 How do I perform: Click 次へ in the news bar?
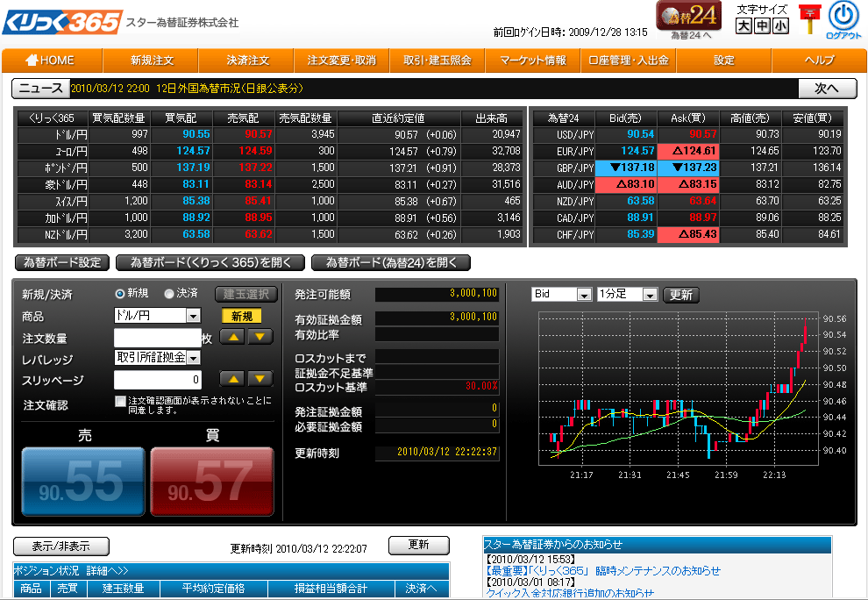coord(827,89)
